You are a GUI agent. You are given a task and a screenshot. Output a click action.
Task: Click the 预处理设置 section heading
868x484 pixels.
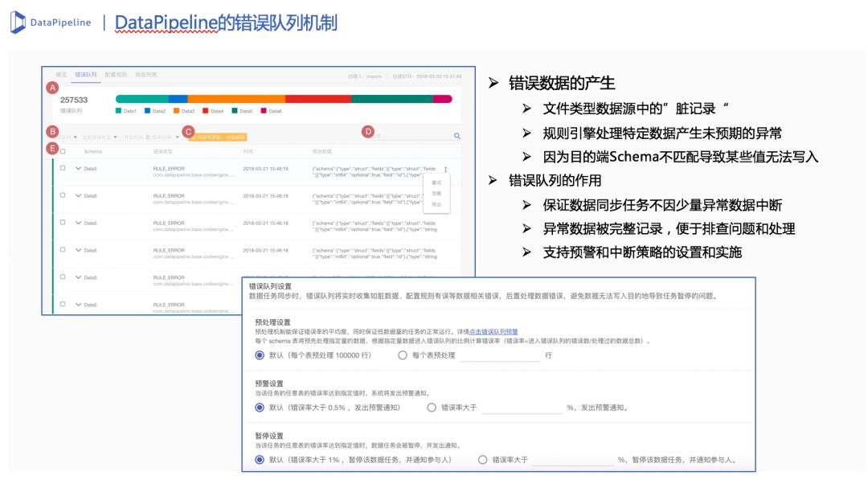(272, 322)
